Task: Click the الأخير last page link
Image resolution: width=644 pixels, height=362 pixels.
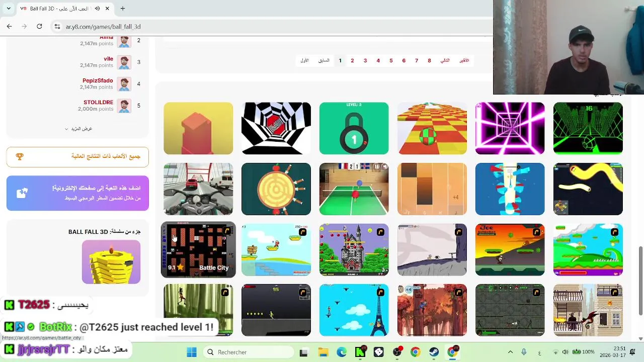Action: coord(464,60)
